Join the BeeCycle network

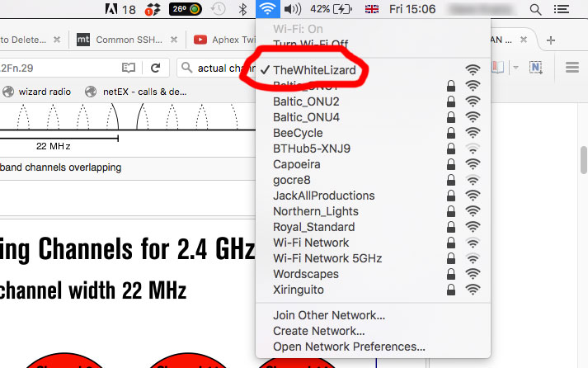point(373,133)
